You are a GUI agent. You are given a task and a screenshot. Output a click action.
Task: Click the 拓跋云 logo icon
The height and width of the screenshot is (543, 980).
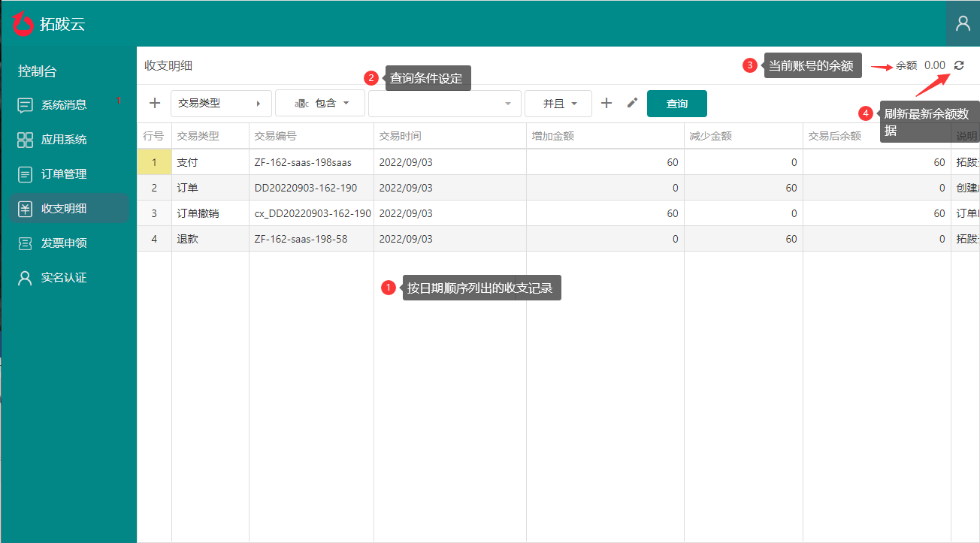[x=23, y=23]
